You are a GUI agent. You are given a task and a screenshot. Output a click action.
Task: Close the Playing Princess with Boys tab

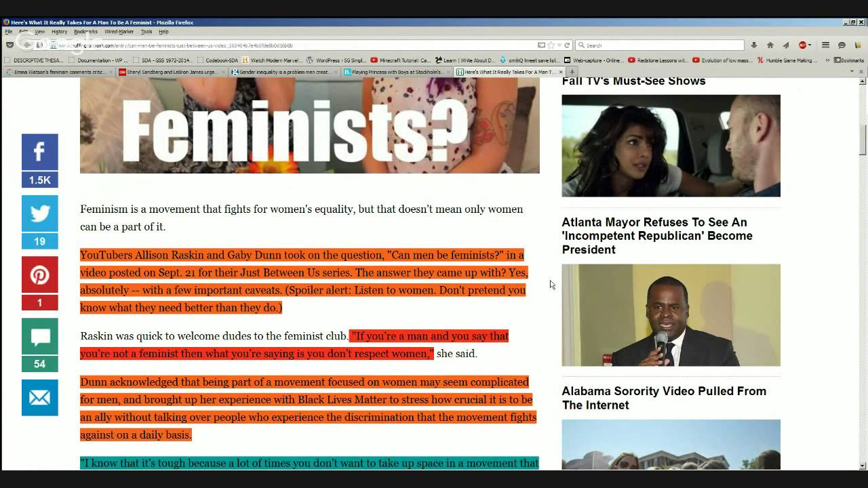point(448,72)
